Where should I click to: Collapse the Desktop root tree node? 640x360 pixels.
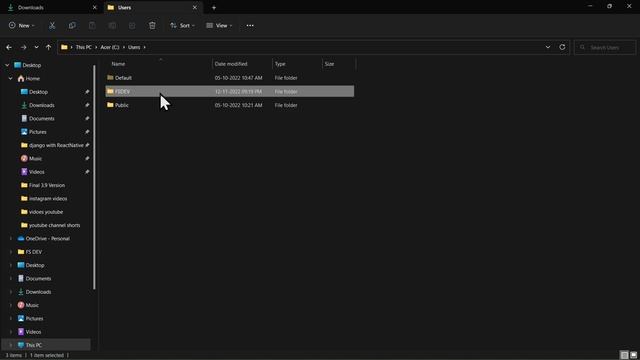point(7,65)
